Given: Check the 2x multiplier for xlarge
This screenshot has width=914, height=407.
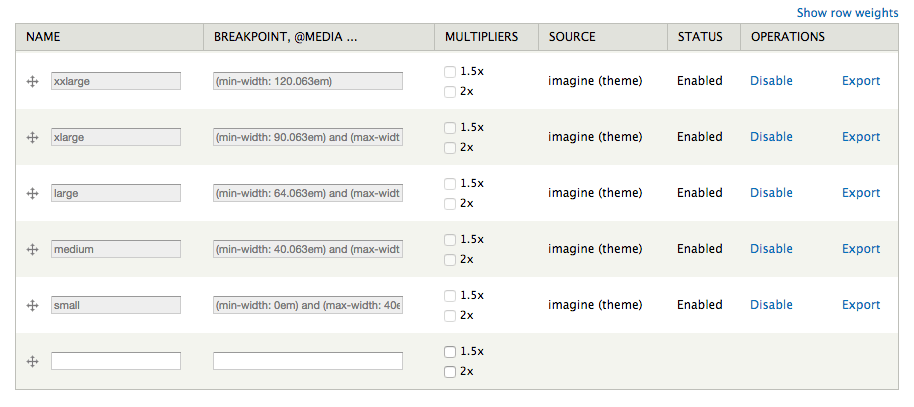Looking at the screenshot, I should point(449,148).
